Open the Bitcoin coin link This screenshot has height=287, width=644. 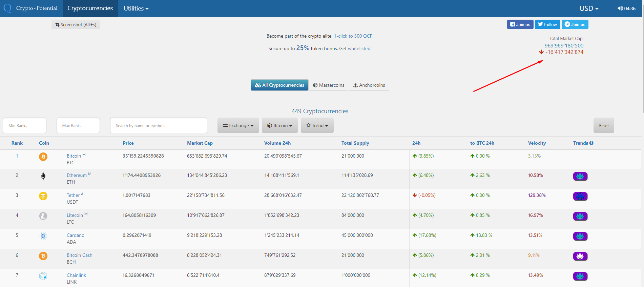tap(74, 156)
